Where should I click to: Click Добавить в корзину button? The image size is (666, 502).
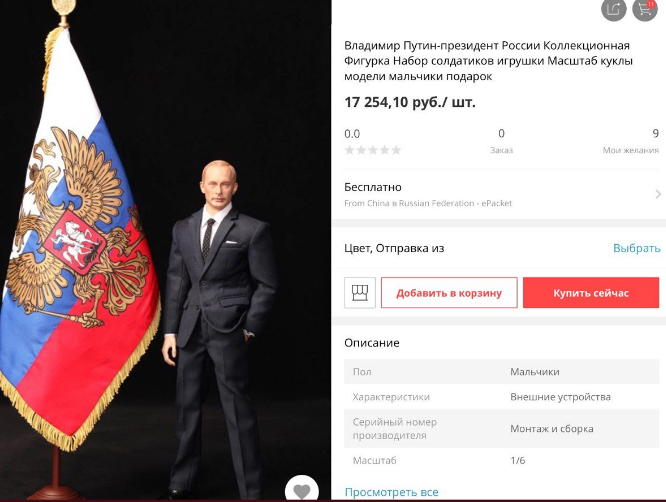449,293
